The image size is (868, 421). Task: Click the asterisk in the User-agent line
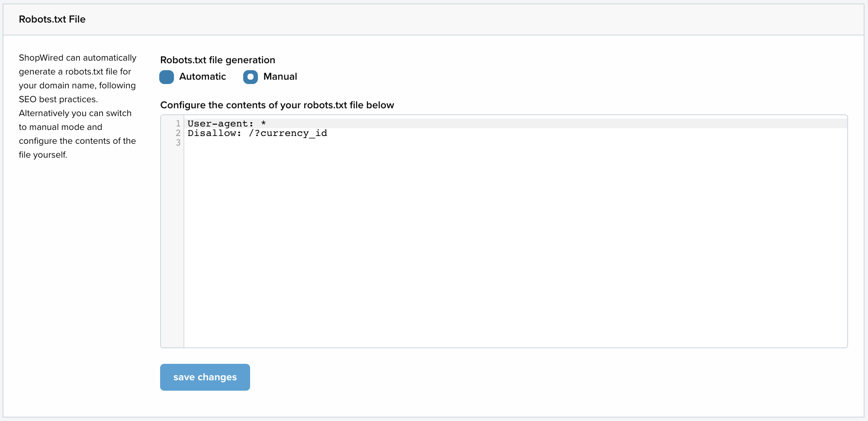[264, 124]
